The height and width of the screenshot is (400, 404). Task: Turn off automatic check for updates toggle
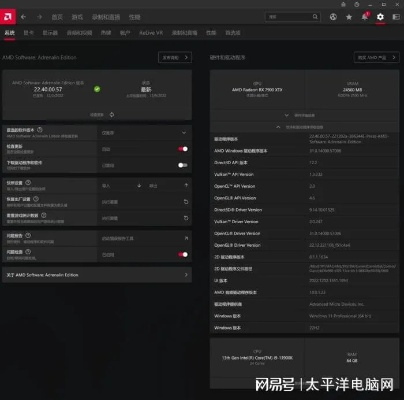coord(183,149)
